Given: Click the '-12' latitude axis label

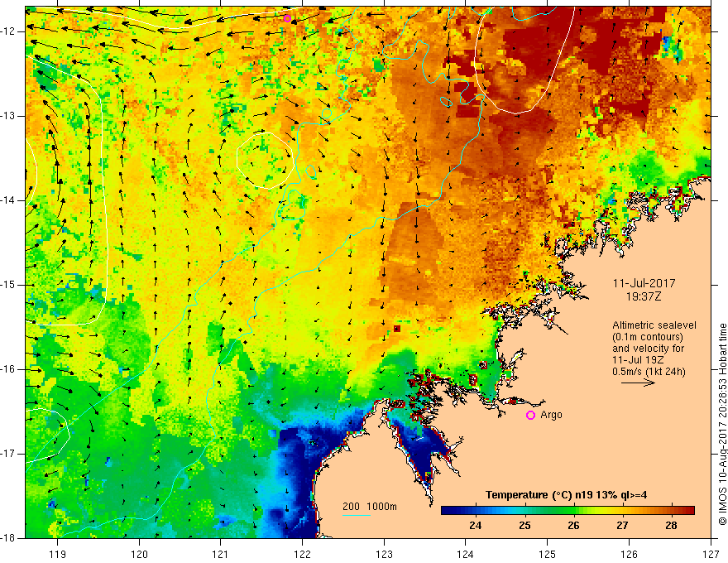Looking at the screenshot, I should (x=8, y=31).
